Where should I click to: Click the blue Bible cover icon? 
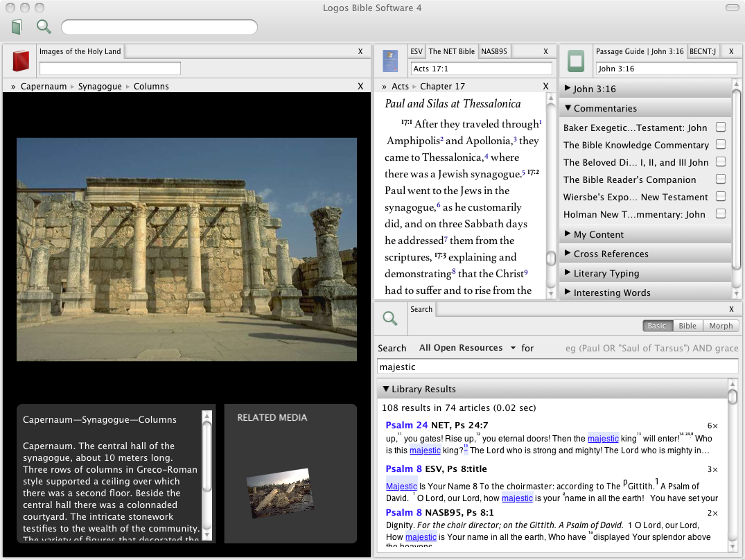(390, 61)
